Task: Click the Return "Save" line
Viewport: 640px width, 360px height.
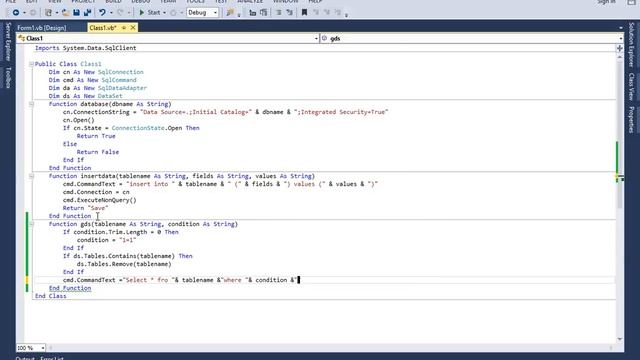Action: tap(85, 208)
